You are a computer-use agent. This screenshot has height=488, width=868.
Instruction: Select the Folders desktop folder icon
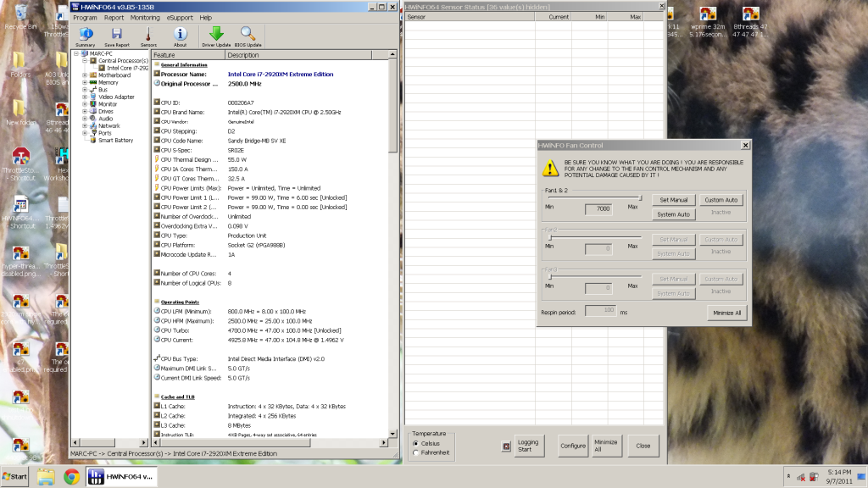coord(20,64)
